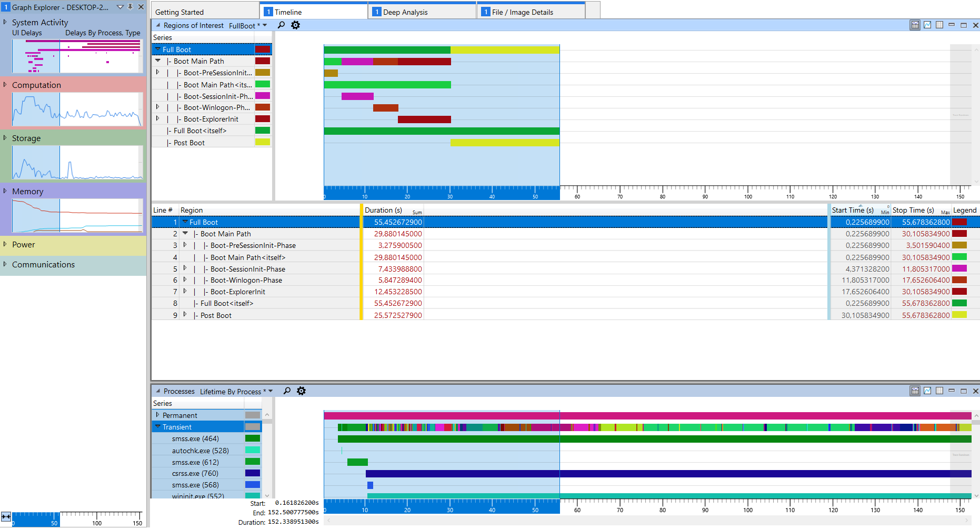This screenshot has width=980, height=529.
Task: Maximize the Regions of Interest panel
Action: (964, 25)
